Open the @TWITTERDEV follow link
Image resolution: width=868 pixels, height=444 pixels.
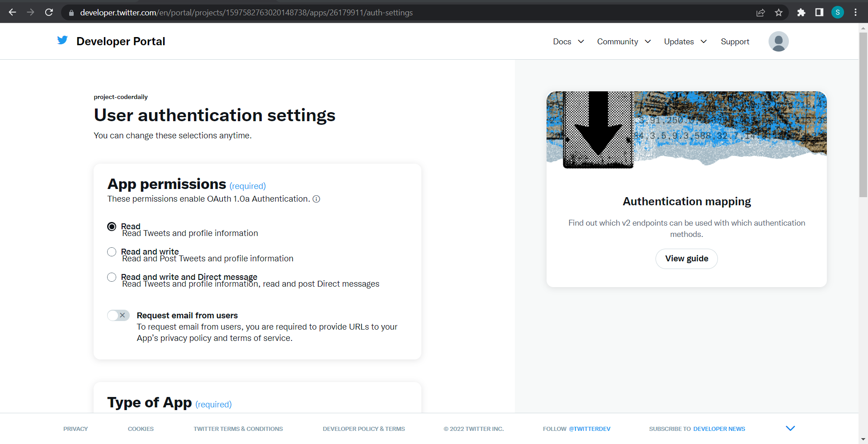coord(590,429)
